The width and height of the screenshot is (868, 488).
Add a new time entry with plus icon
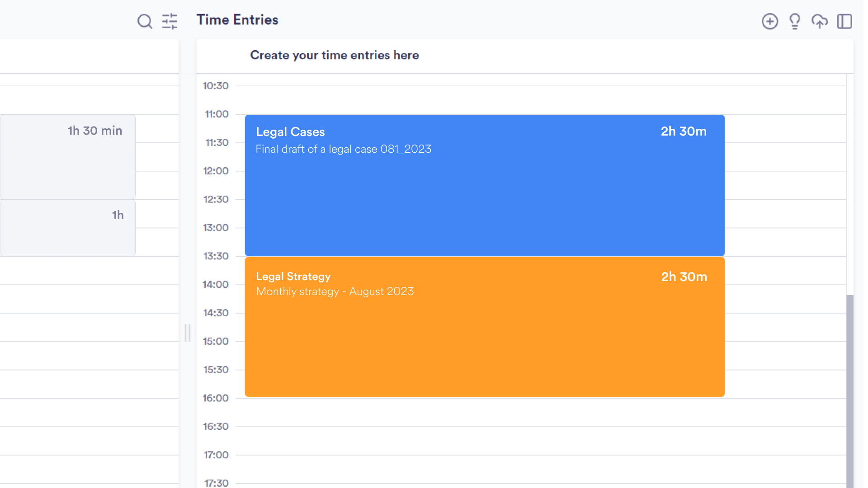click(770, 21)
